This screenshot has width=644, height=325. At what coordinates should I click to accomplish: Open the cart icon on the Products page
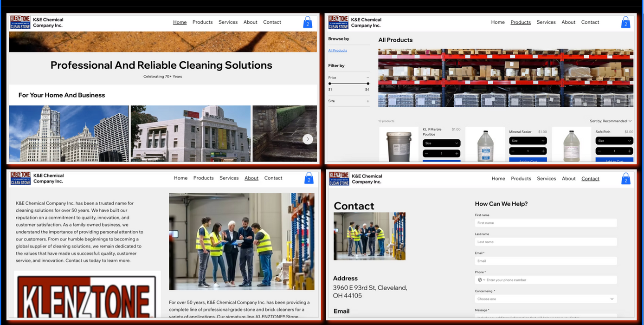coord(625,22)
